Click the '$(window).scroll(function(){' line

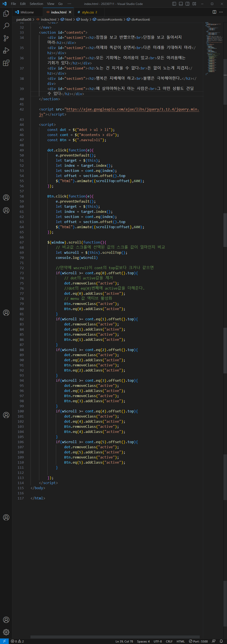[x=77, y=242]
